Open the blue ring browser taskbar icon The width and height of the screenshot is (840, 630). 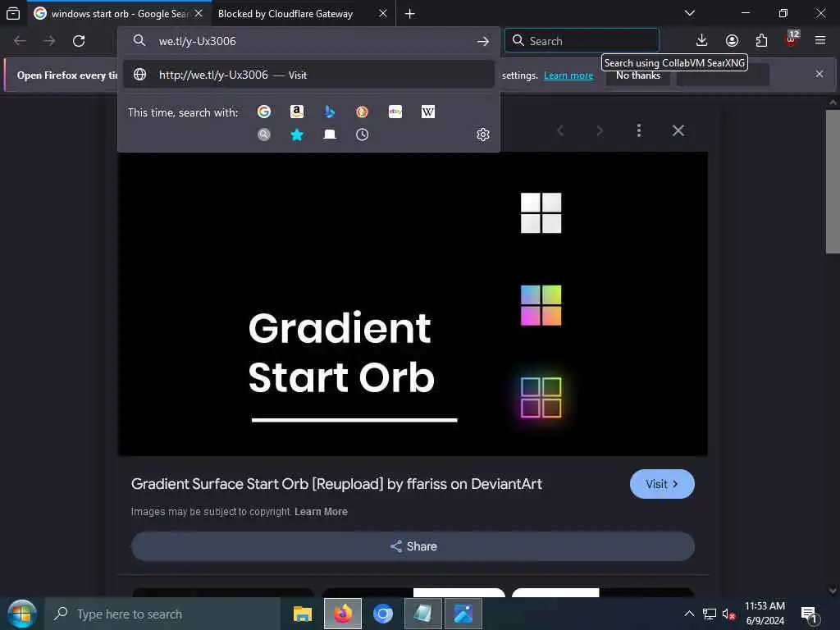pos(382,614)
